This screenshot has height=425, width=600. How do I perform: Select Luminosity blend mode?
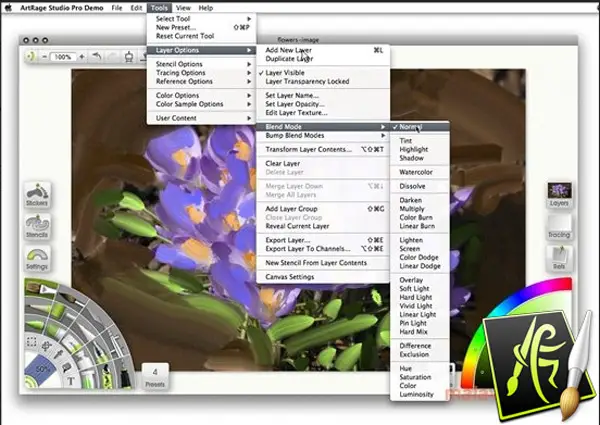(x=416, y=394)
